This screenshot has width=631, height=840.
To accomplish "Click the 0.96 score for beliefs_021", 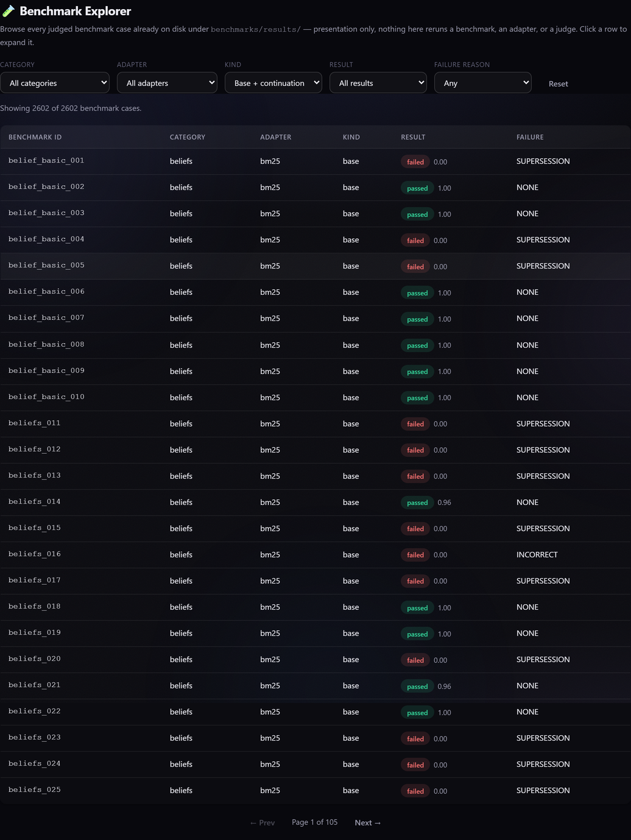I will (x=445, y=686).
